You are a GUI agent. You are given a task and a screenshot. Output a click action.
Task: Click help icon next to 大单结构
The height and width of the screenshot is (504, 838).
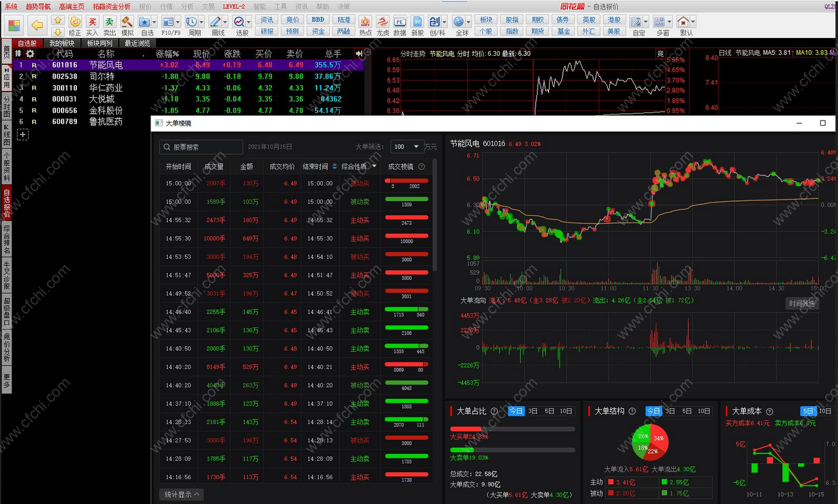point(632,411)
